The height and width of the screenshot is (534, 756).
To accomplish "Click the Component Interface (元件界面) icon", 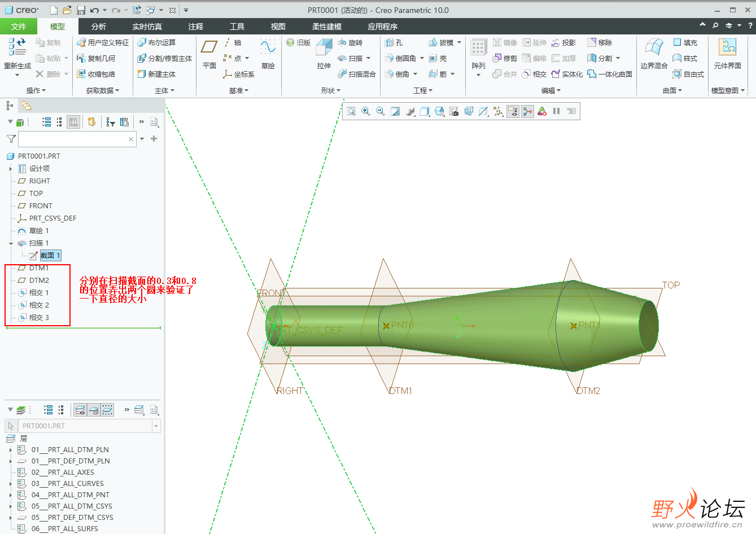I will pyautogui.click(x=727, y=47).
